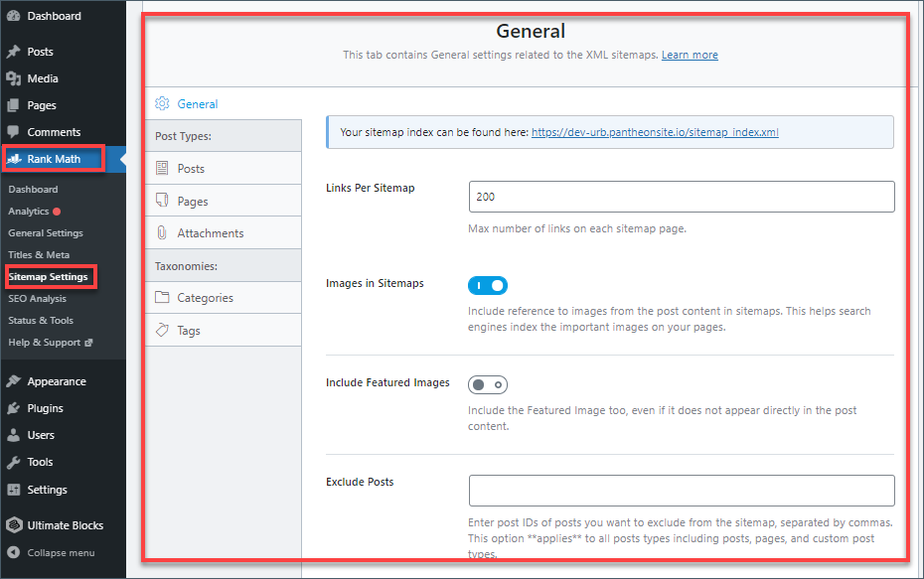
Task: Click the General page heading
Action: [531, 31]
